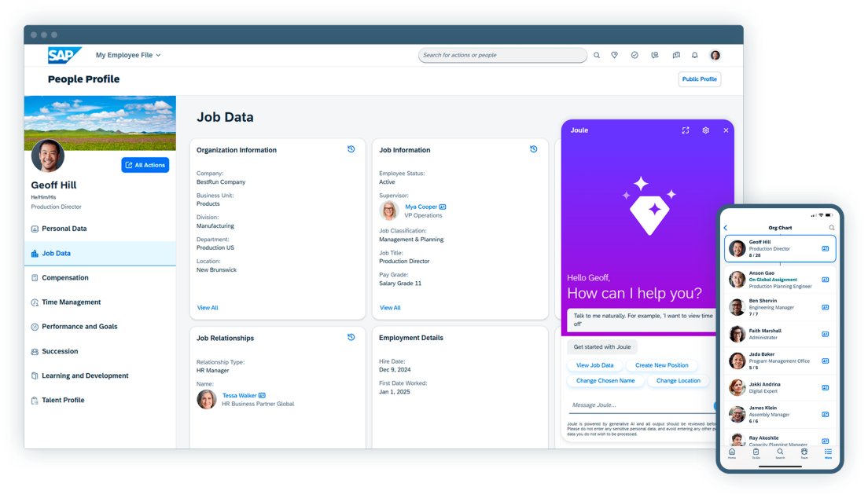Select Team icon in mobile navigation
Screen dimensions: 868x498
pos(804,453)
